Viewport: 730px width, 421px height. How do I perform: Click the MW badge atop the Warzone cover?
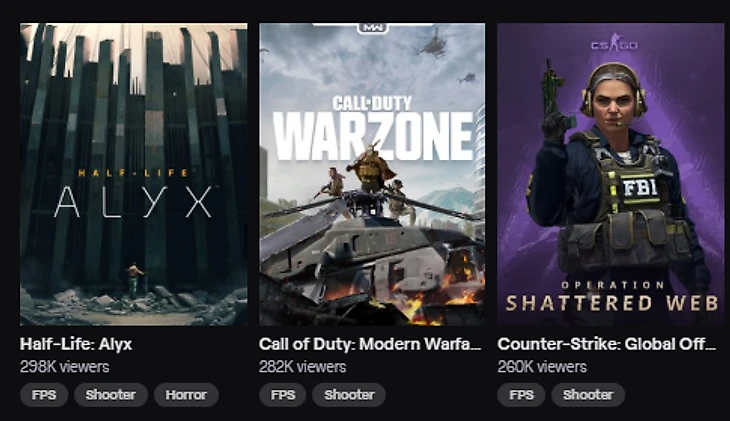coord(373,28)
